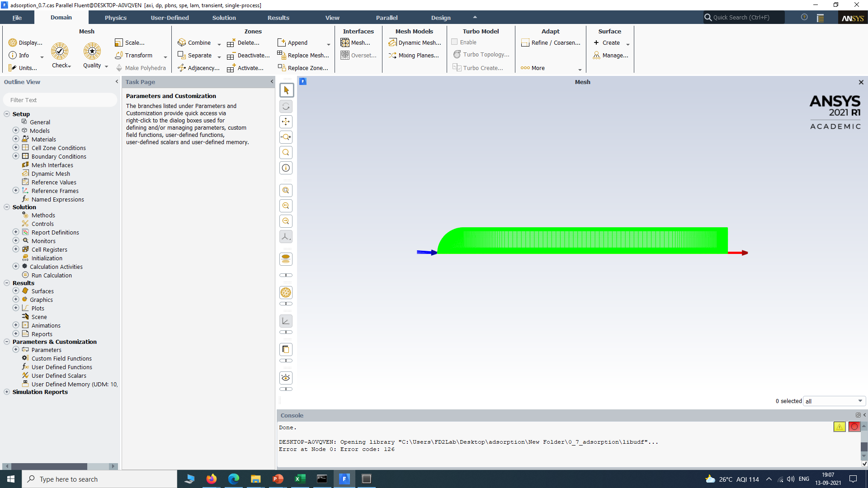Switch to the Results ribbon tab
Screen dimensions: 868x488
point(278,18)
